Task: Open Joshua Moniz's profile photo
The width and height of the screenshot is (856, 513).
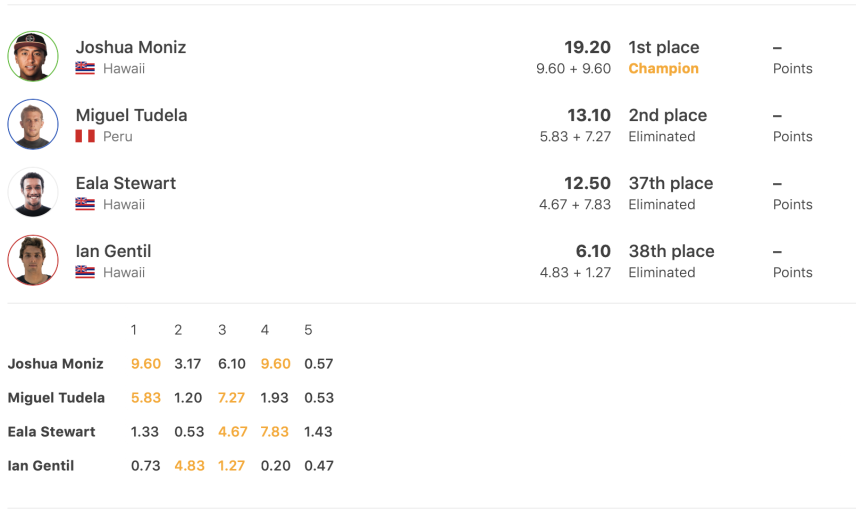Action: (x=33, y=56)
